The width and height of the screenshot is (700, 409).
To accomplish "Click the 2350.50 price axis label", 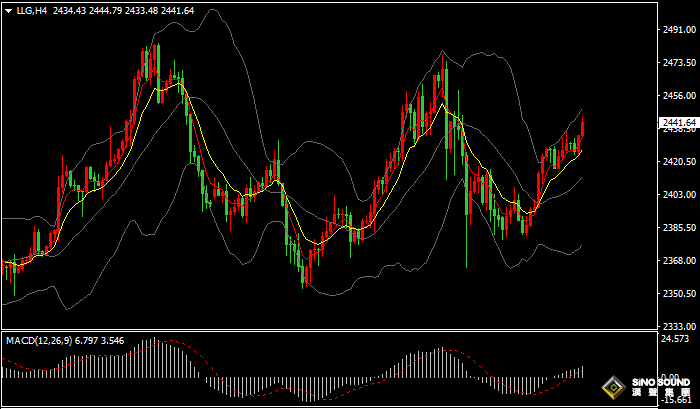I will (x=678, y=294).
